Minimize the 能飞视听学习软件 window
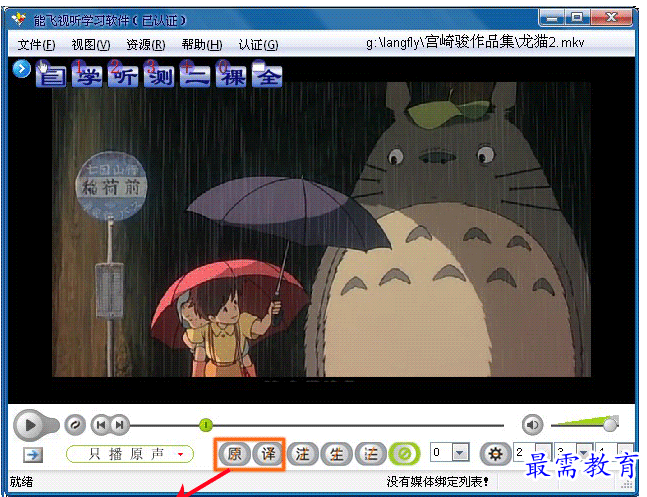Image resolution: width=647 pixels, height=497 pixels. 552,18
